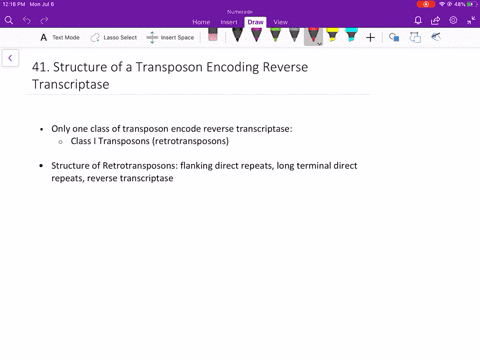Tap the clock in the status bar

click(x=14, y=4)
